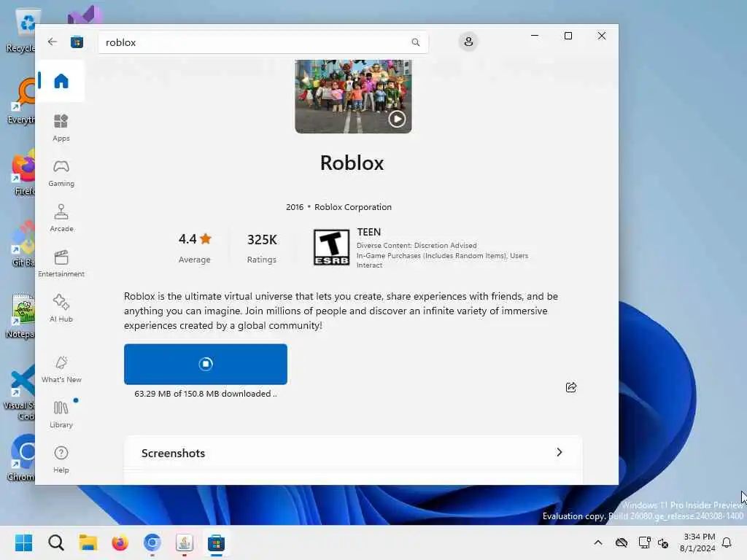This screenshot has height=560, width=747.
Task: Click the ESRB Teen rating badge
Action: [x=331, y=247]
